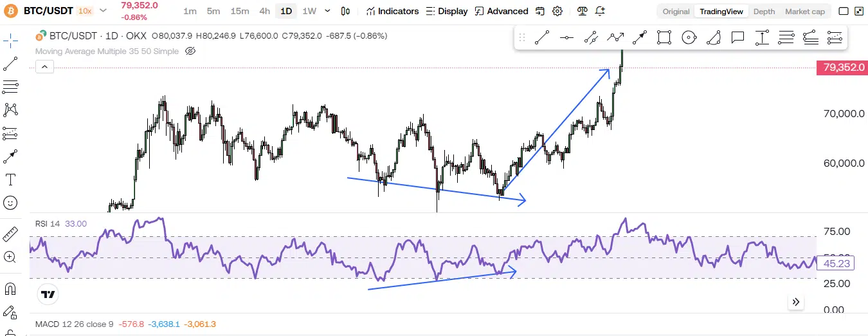Click the comment callout drawing tool
This screenshot has height=336, width=868.
(737, 37)
